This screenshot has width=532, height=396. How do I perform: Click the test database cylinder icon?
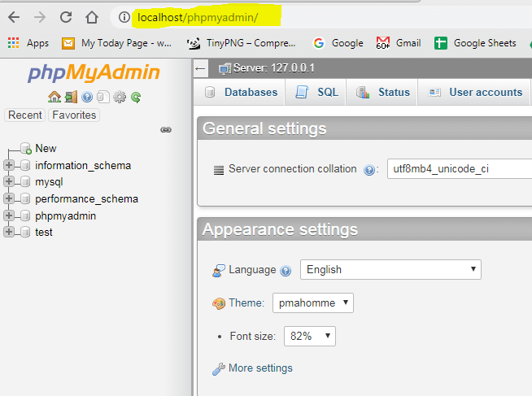pos(24,232)
